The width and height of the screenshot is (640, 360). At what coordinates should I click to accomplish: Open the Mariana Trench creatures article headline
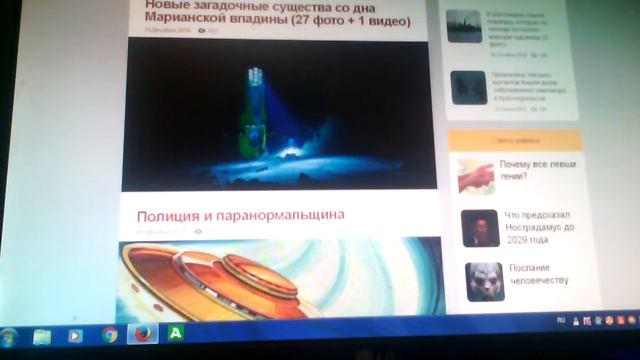pos(278,13)
